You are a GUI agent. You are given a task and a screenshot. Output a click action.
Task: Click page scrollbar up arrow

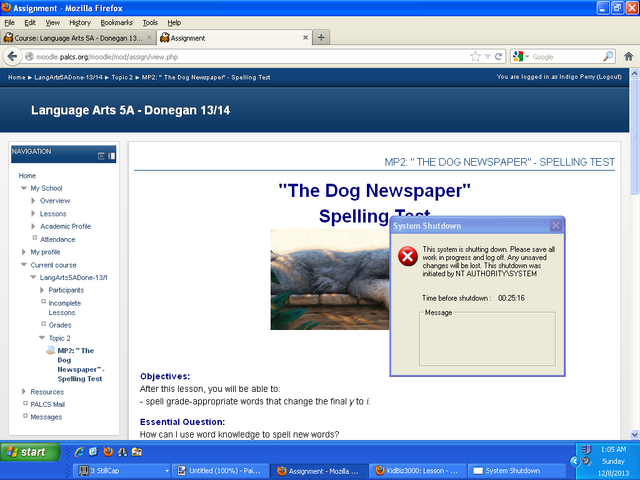[x=635, y=73]
